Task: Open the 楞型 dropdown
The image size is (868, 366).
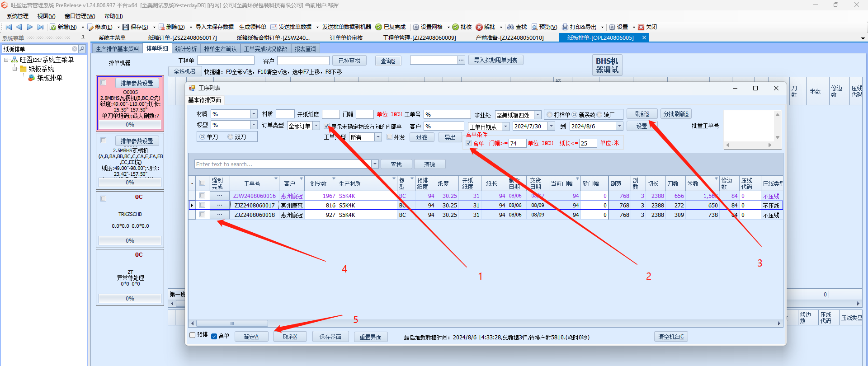Action: 254,125
